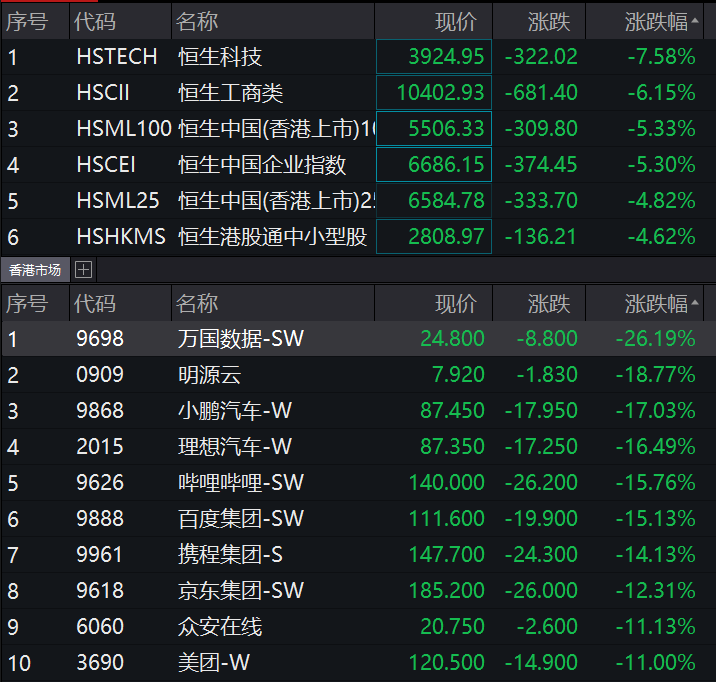Click the -18.77% change for 明源云

pyautogui.click(x=655, y=375)
